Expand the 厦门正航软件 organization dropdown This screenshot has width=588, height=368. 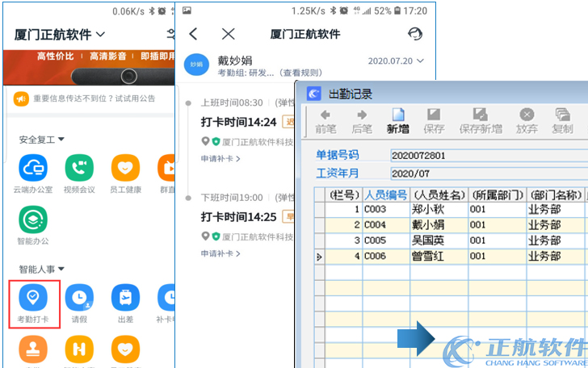coord(60,35)
